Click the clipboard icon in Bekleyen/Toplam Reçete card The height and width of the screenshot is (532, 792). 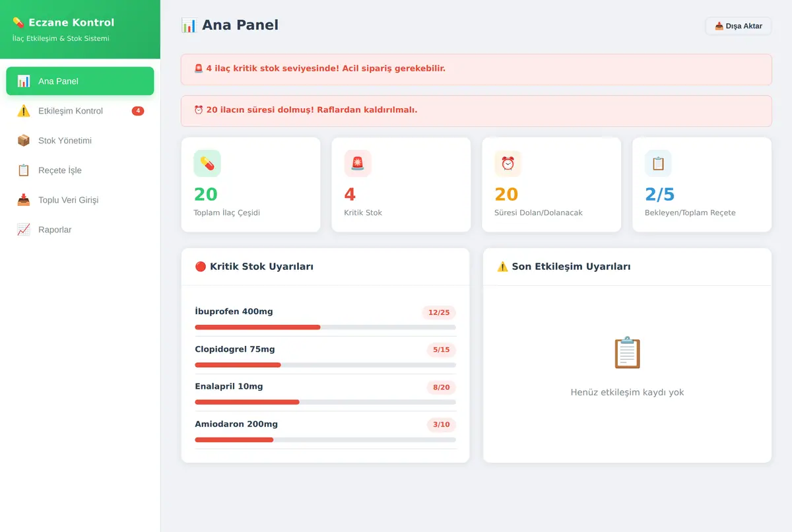659,164
